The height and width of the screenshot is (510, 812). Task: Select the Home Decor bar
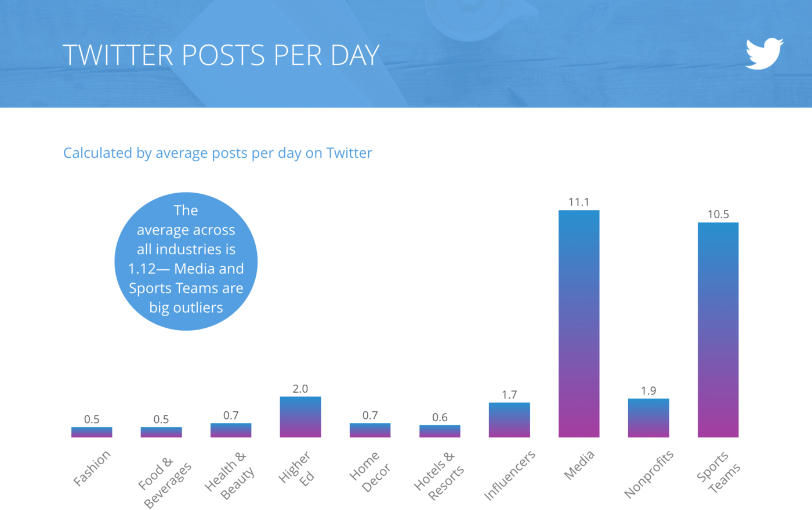(x=370, y=430)
